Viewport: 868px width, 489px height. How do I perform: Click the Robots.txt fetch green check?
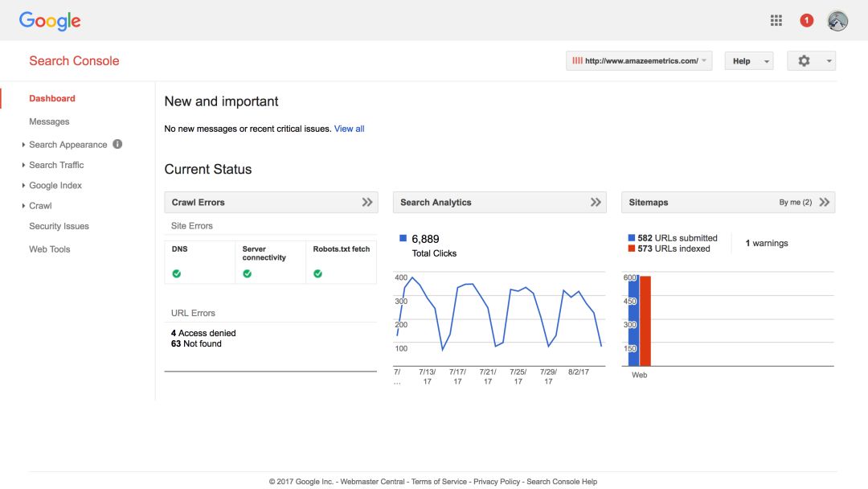click(x=317, y=273)
